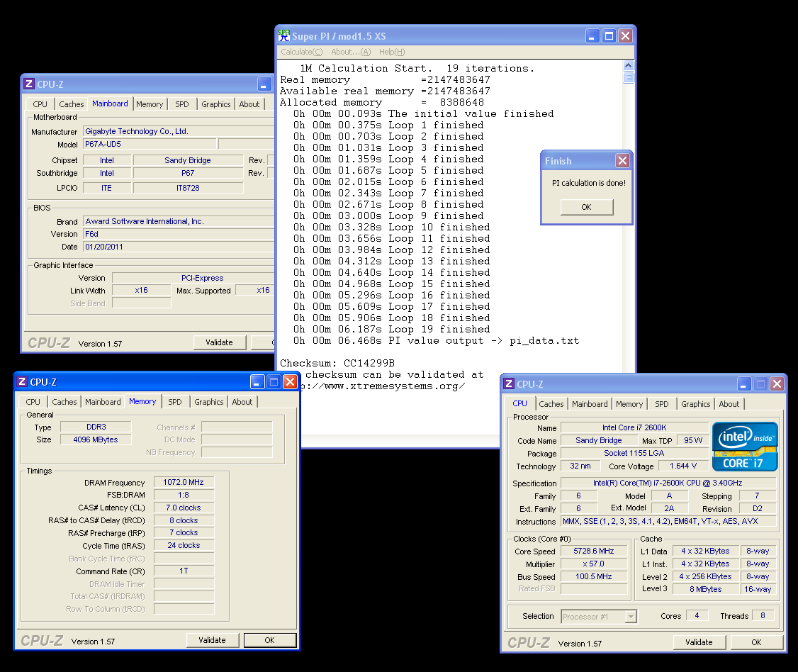Maximize the Super PI window
The width and height of the screenshot is (798, 672).
point(609,36)
